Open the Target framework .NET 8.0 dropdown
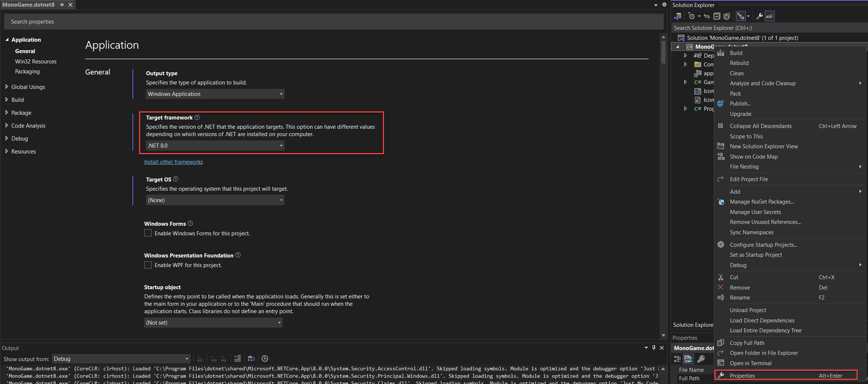Viewport: 868px width, 384px height. point(215,146)
